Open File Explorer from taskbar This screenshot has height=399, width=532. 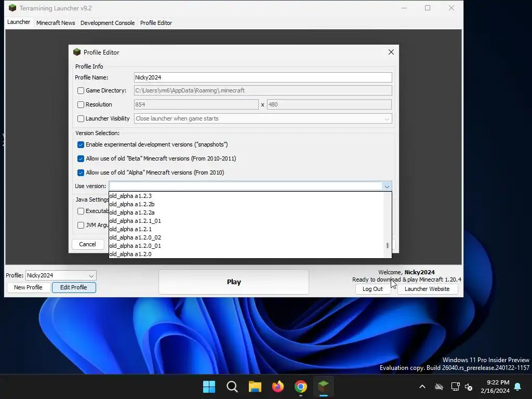point(255,387)
